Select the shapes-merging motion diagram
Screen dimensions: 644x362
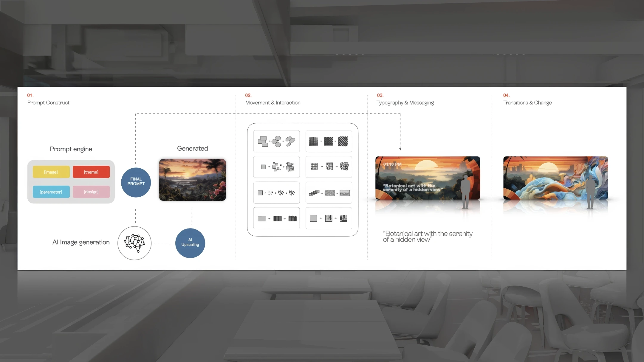point(276,141)
